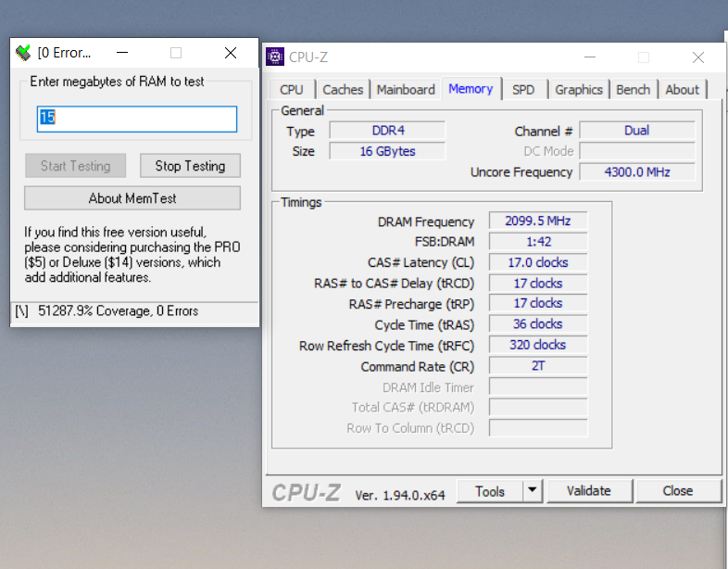Click the Tools button in CPU-Z
The height and width of the screenshot is (569, 728).
click(x=490, y=491)
